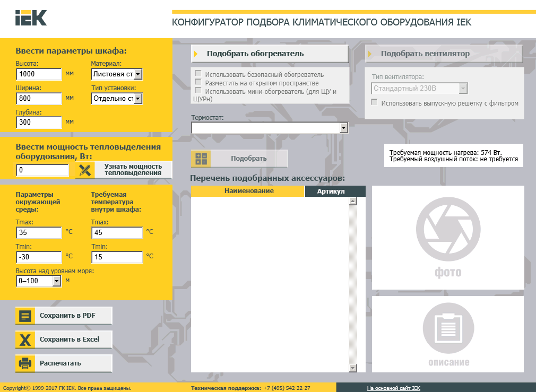This screenshot has height=392, width=536.
Task: Click the IEK logo
Action: point(31,18)
